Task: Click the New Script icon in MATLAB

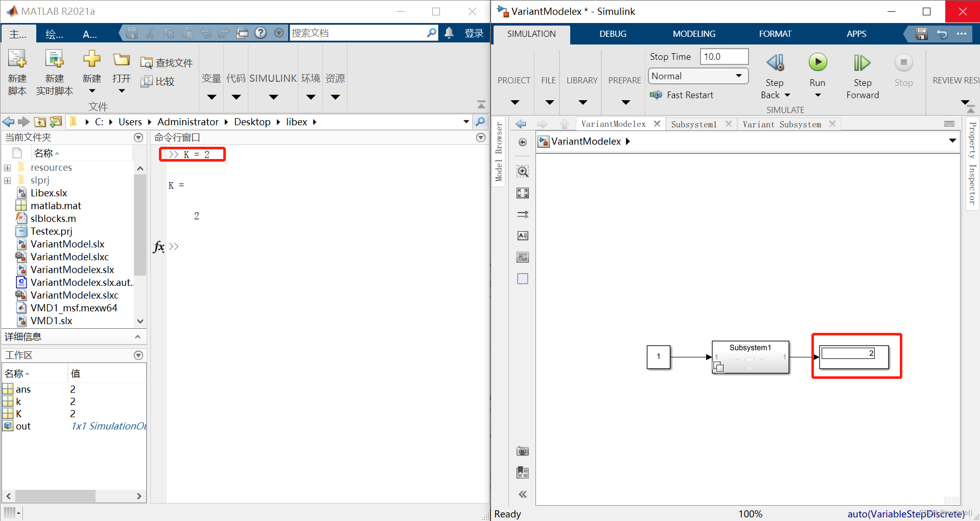Action: 17,59
